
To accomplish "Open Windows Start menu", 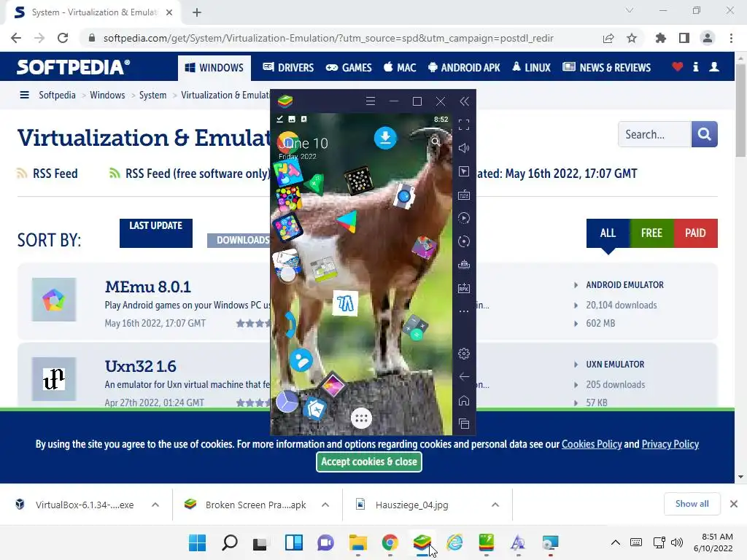I will click(x=197, y=542).
